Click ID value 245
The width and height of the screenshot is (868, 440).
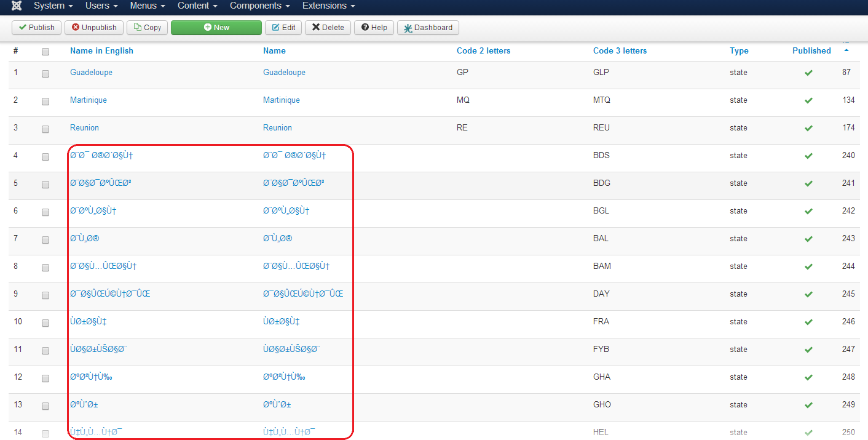point(848,294)
